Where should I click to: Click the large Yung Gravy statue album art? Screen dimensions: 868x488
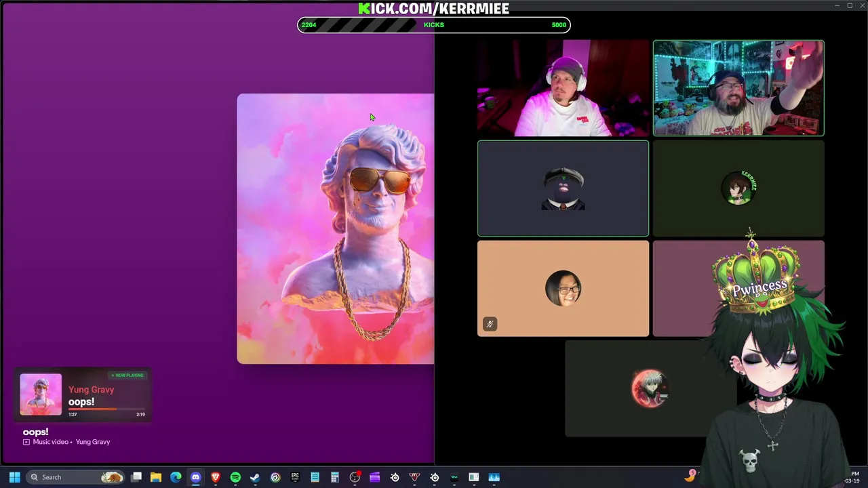336,229
